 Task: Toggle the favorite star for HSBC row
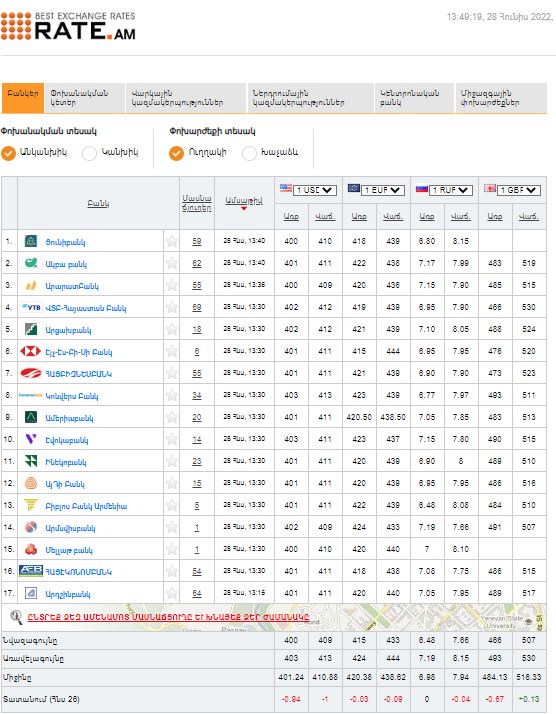(x=171, y=352)
